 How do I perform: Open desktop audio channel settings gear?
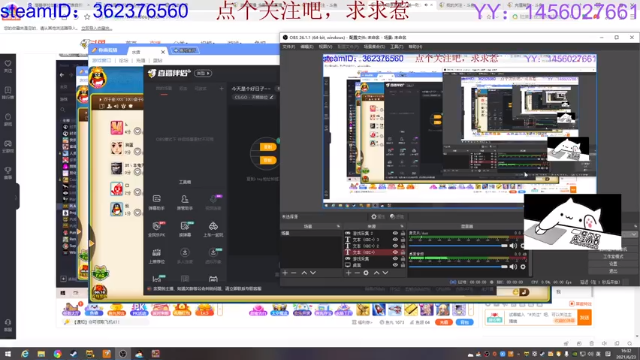[523, 267]
